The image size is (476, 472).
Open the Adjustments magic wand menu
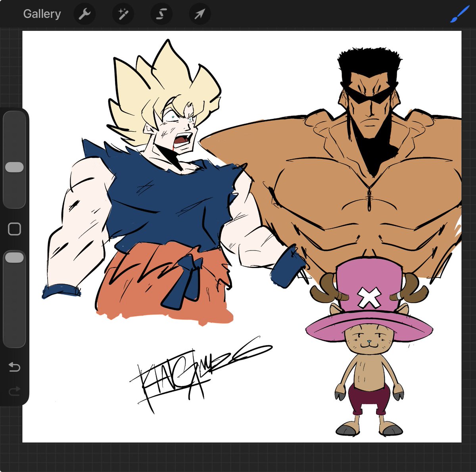coord(123,14)
